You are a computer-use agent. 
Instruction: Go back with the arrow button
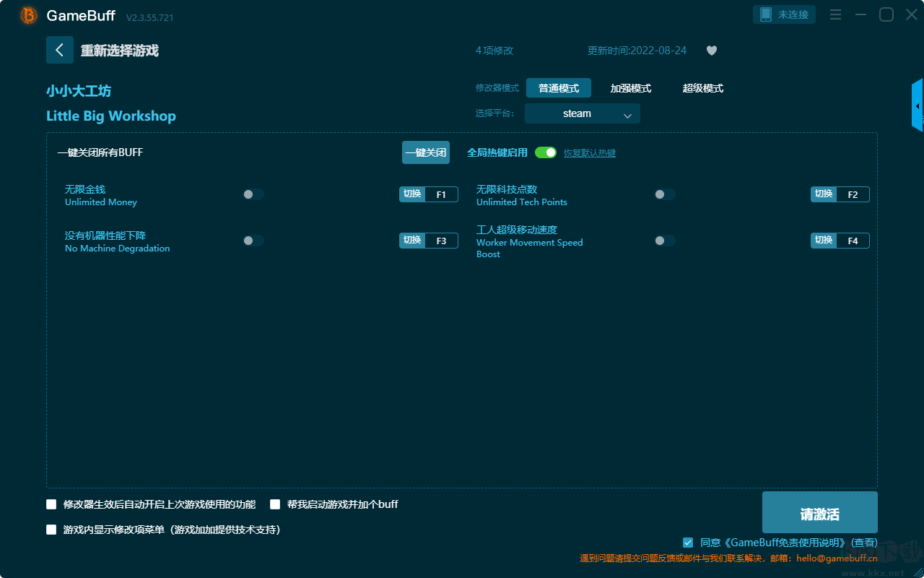60,50
